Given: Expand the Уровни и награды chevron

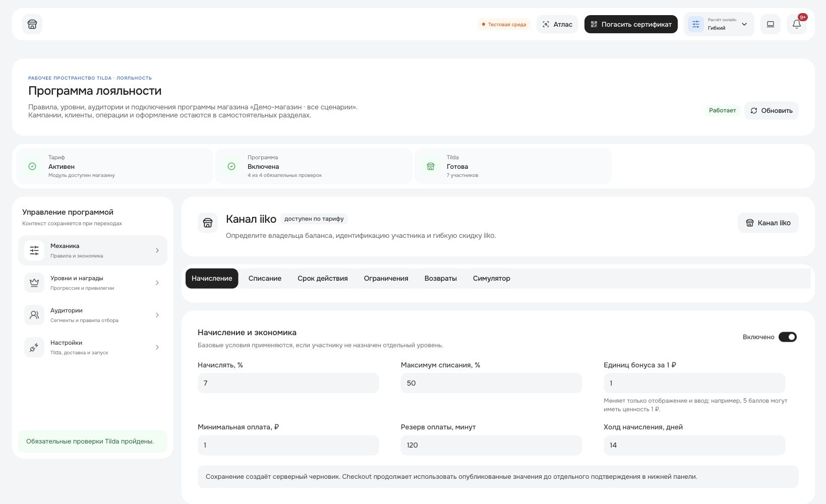Looking at the screenshot, I should pyautogui.click(x=157, y=283).
